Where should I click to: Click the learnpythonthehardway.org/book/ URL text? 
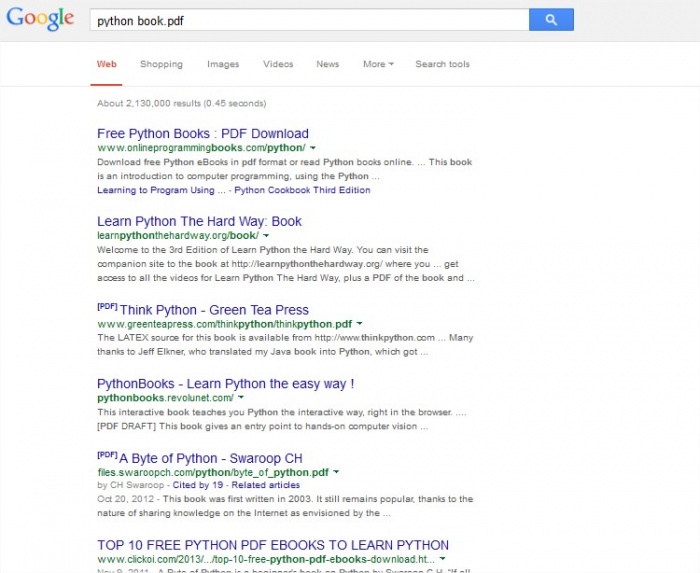(x=178, y=236)
